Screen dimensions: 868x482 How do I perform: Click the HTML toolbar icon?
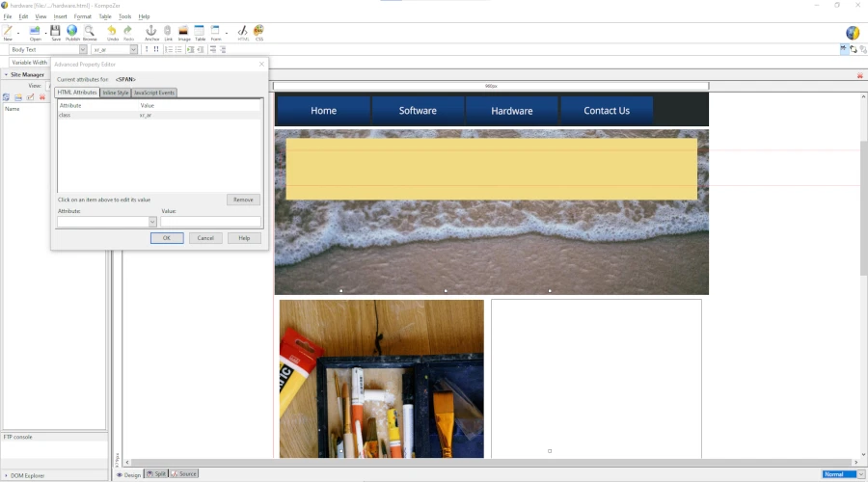242,31
